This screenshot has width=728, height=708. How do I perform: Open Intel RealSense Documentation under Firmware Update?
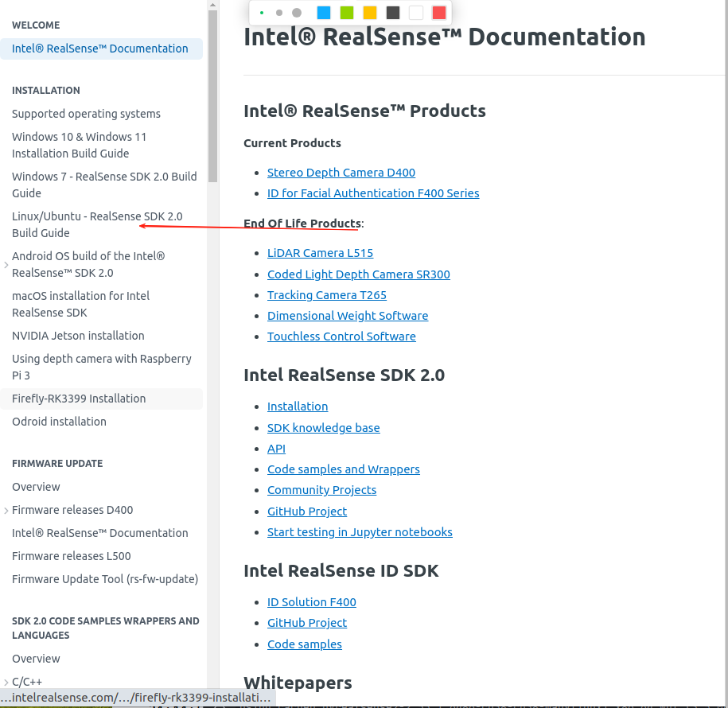click(x=100, y=533)
